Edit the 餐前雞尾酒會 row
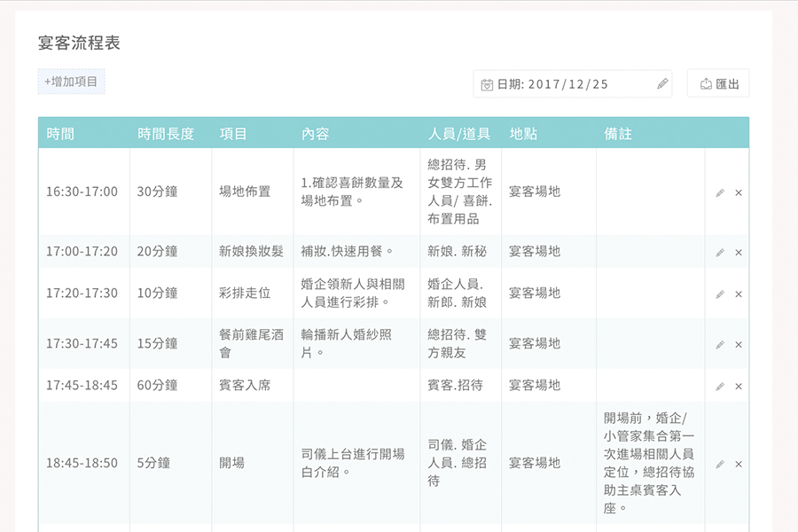This screenshot has width=798, height=532. coord(720,344)
